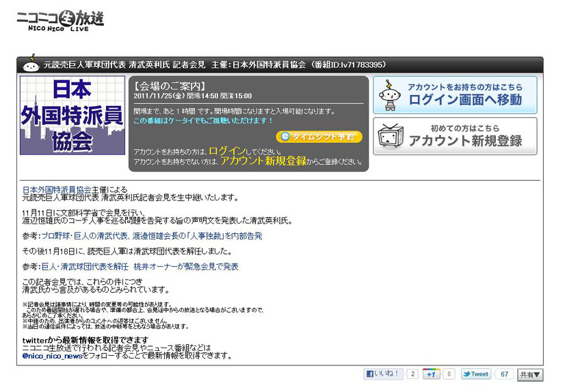565x392 pixels.
Task: Go to ログイン画面へ移動 button
Action: pyautogui.click(x=455, y=95)
